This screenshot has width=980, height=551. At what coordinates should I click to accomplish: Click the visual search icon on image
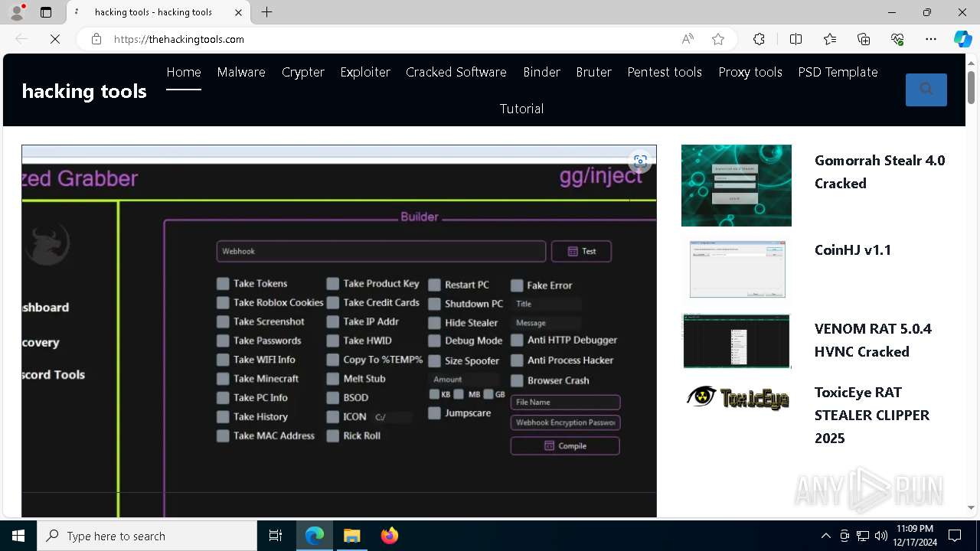640,161
